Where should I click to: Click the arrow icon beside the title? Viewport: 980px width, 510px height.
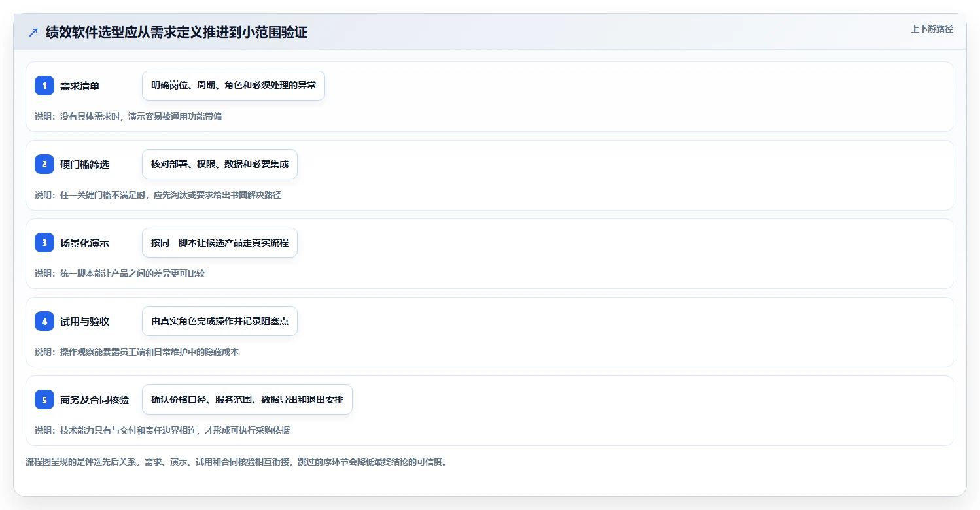pyautogui.click(x=33, y=32)
